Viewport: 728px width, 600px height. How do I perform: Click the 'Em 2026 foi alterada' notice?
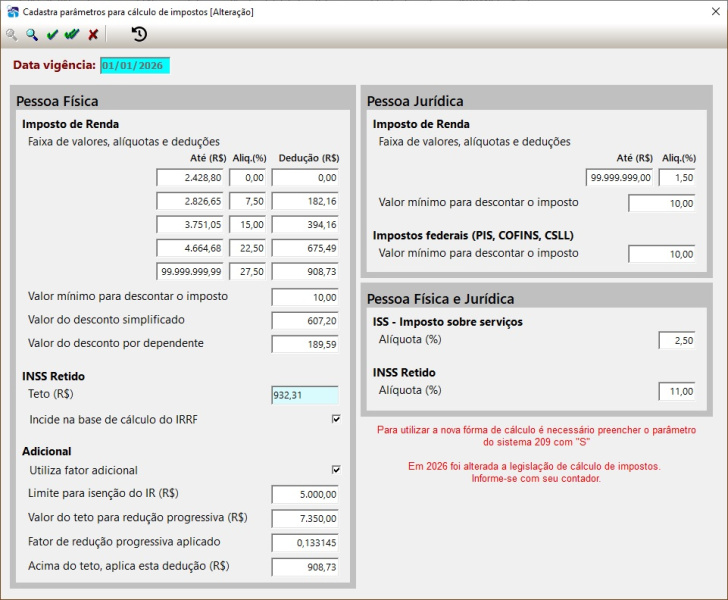point(534,472)
